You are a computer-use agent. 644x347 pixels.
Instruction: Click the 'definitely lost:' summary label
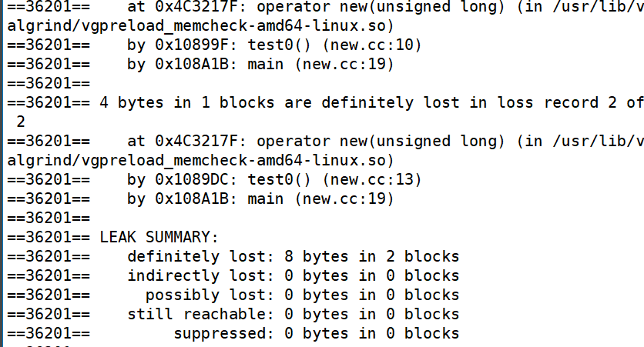[200, 257]
